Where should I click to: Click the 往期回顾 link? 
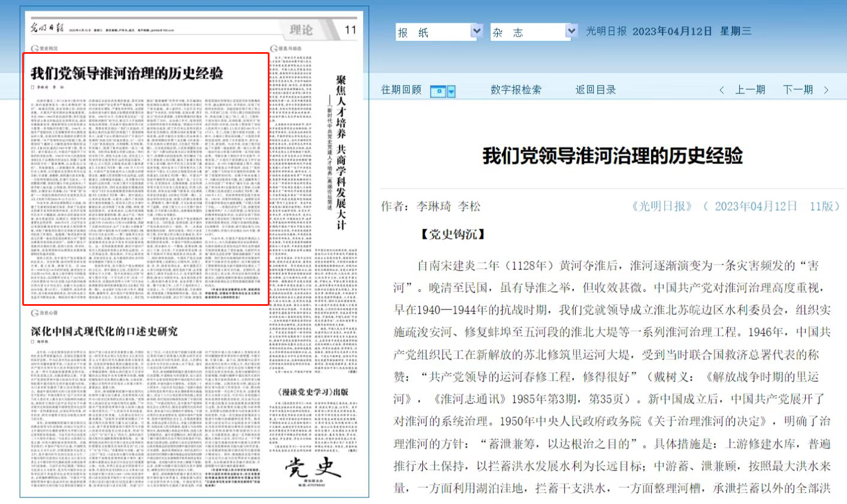pos(401,90)
